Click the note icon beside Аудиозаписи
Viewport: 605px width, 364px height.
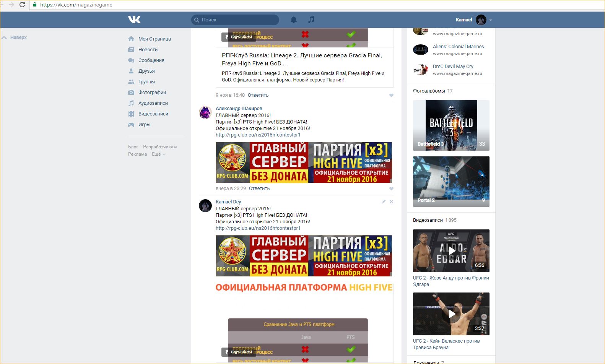[131, 103]
